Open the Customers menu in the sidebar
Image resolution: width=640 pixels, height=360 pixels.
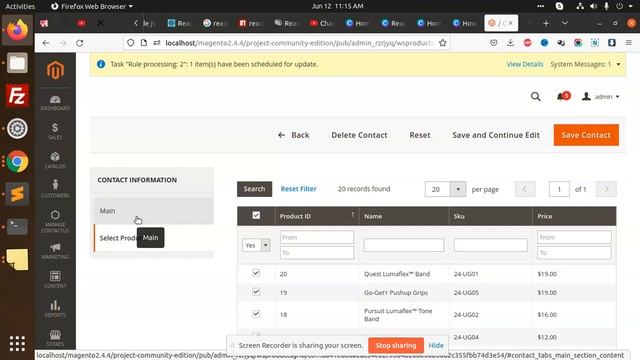55,189
